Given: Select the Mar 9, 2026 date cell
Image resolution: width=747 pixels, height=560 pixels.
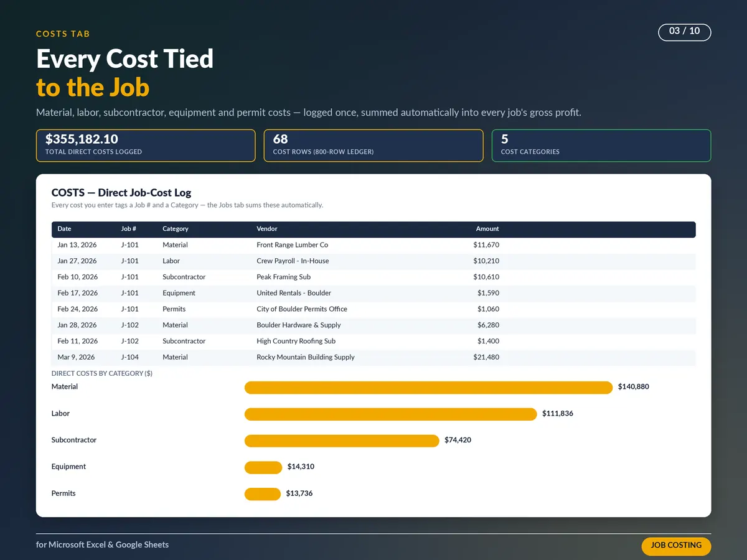Looking at the screenshot, I should coord(76,357).
